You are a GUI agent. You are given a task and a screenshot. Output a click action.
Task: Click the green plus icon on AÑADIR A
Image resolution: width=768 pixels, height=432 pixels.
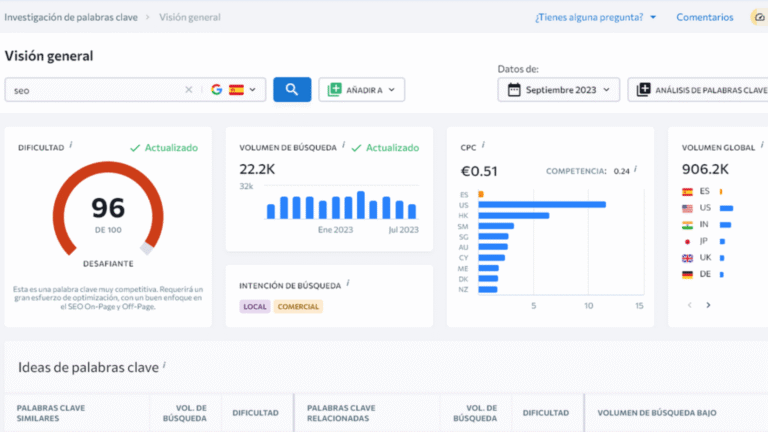[335, 90]
